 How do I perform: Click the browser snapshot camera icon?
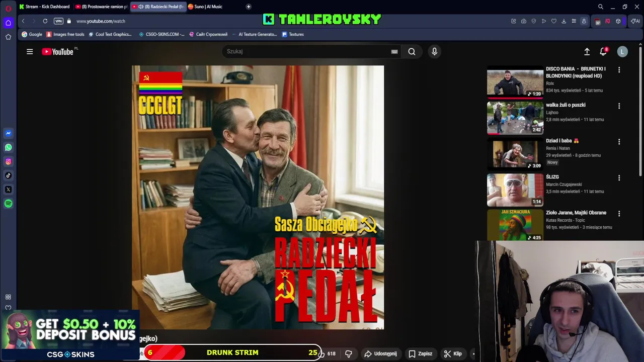(524, 21)
